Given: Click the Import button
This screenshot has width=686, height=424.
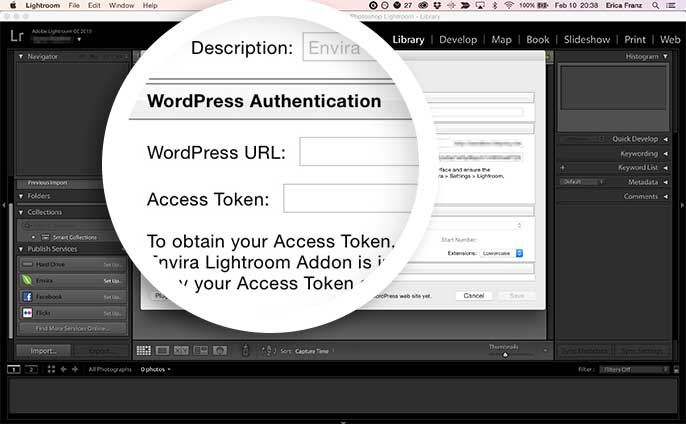Looking at the screenshot, I should [x=43, y=350].
